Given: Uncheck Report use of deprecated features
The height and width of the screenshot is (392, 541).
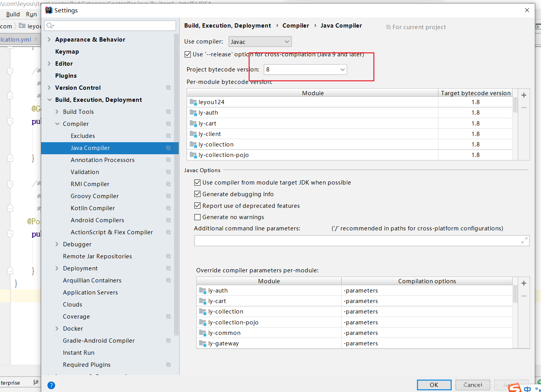Looking at the screenshot, I should (197, 206).
